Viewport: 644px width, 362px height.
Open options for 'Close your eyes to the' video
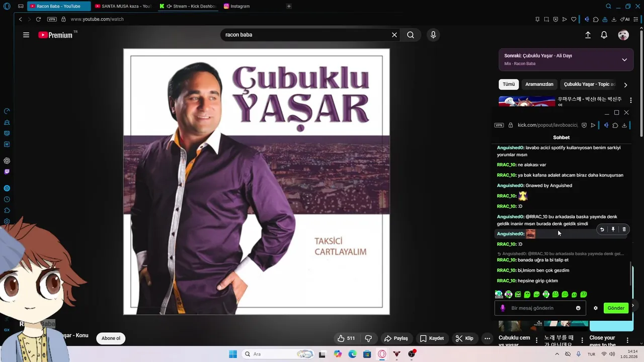[628, 340]
